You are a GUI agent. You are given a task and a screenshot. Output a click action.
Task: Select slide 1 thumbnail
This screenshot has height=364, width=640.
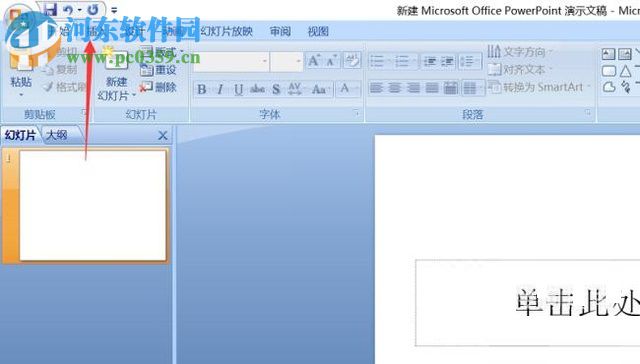pos(93,205)
